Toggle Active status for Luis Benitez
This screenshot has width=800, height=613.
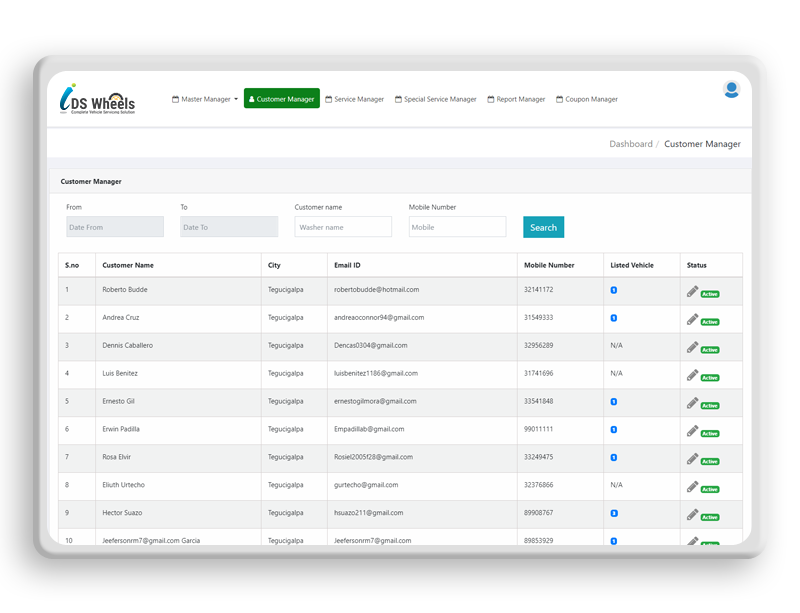pos(710,378)
